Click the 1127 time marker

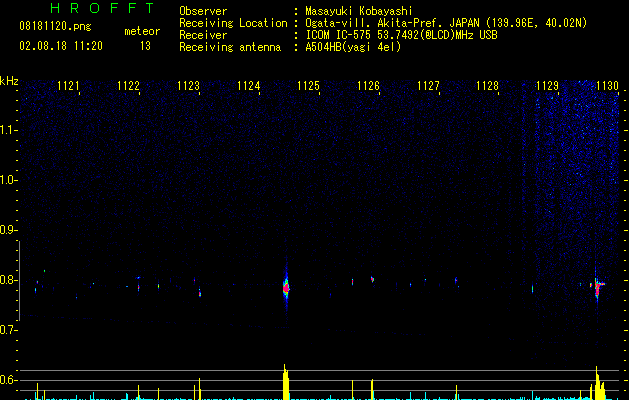(x=428, y=86)
